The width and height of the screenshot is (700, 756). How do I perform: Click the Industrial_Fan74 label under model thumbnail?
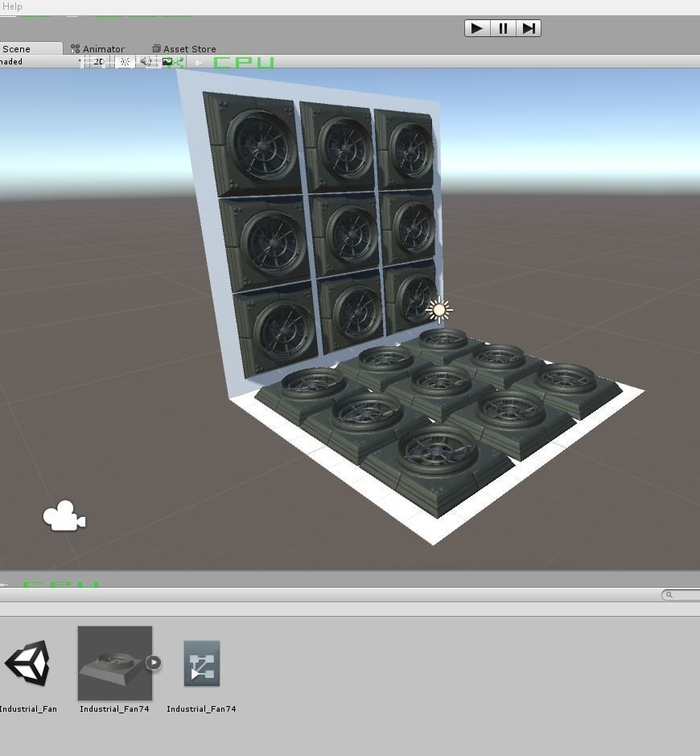click(x=115, y=708)
